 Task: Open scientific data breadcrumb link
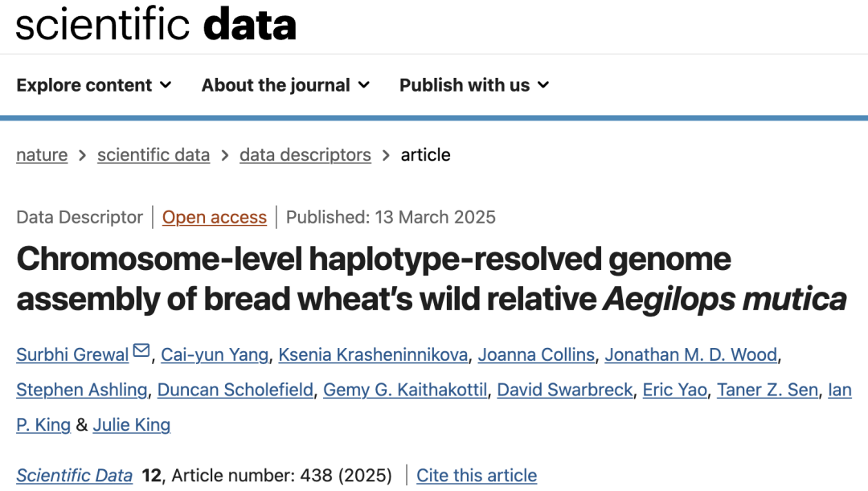(x=154, y=155)
